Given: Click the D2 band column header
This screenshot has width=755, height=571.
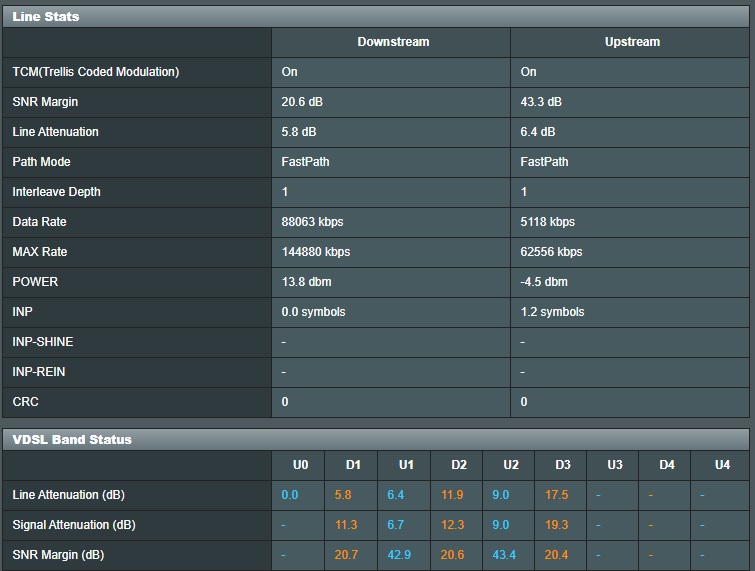Looking at the screenshot, I should 458,465.
